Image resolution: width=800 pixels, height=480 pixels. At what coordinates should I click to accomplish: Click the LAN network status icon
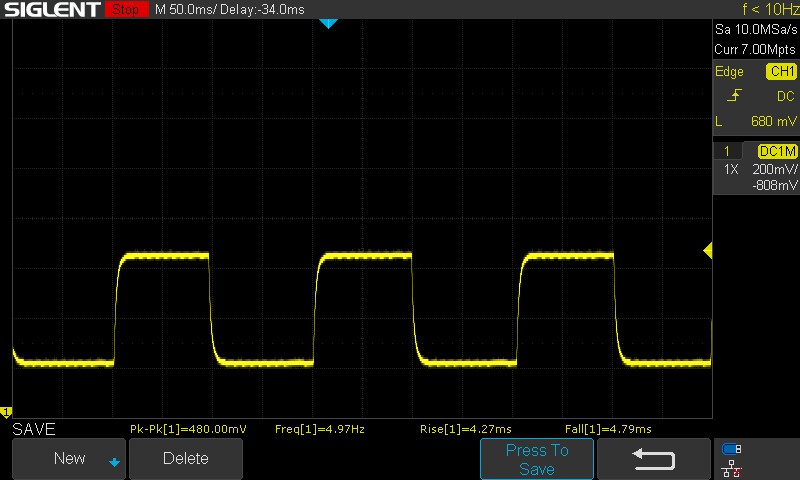tap(731, 468)
